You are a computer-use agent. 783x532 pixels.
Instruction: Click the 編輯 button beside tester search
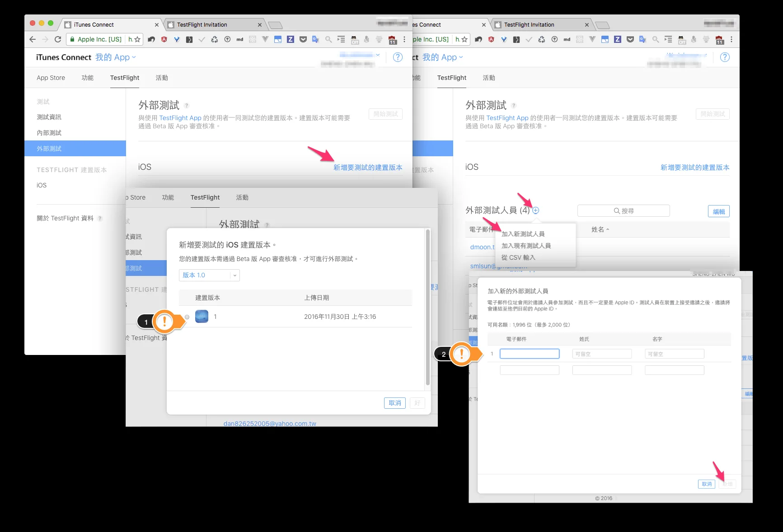[718, 211]
